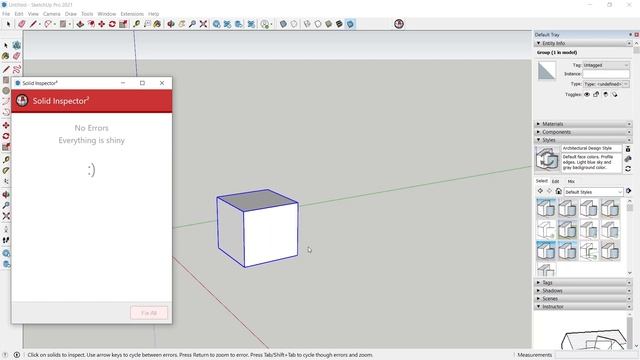The image size is (640, 360).
Task: Click the Instance name input field
Action: [x=606, y=74]
